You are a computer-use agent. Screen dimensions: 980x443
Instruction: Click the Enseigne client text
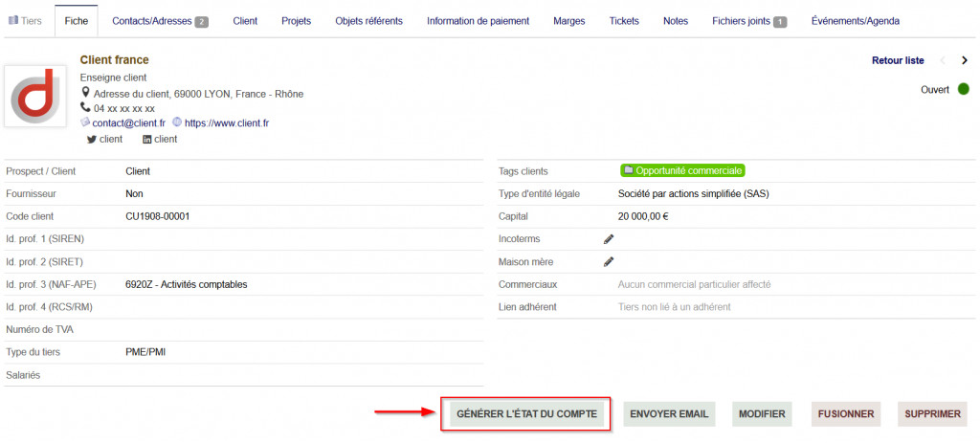click(113, 78)
